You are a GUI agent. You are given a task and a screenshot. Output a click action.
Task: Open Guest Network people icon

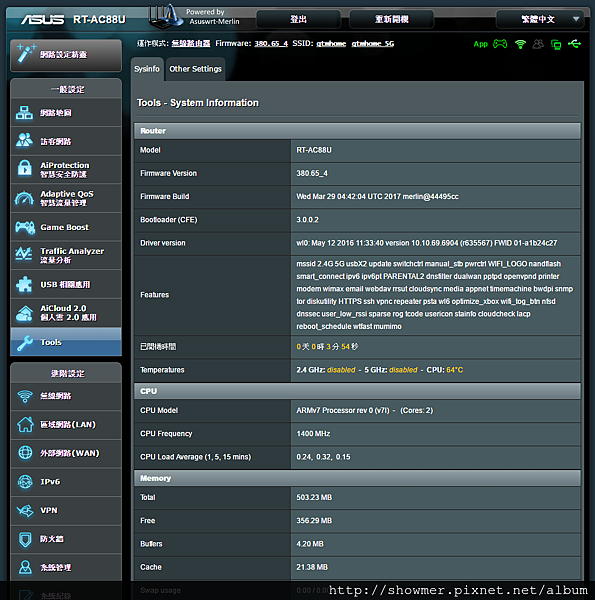click(x=24, y=140)
